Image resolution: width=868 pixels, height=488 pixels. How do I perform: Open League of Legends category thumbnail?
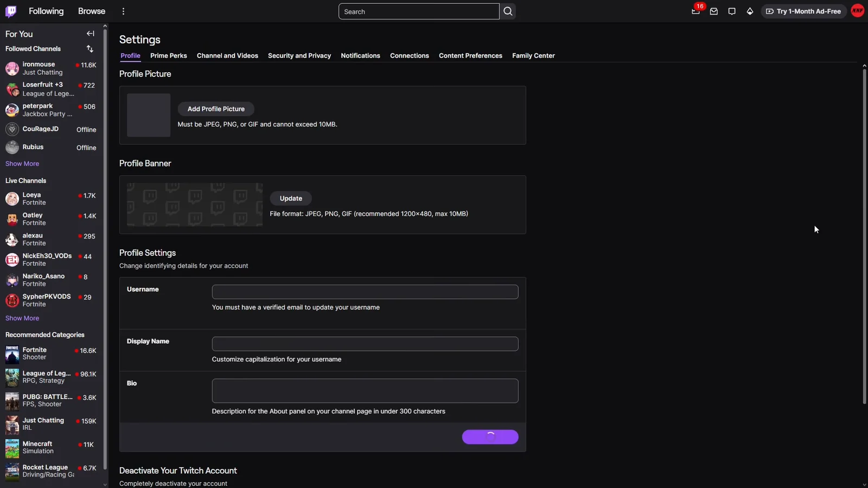pyautogui.click(x=12, y=377)
